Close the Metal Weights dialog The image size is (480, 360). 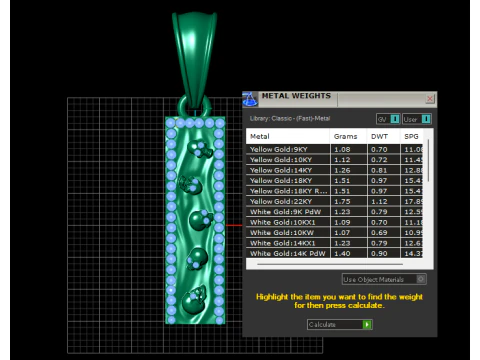(430, 99)
